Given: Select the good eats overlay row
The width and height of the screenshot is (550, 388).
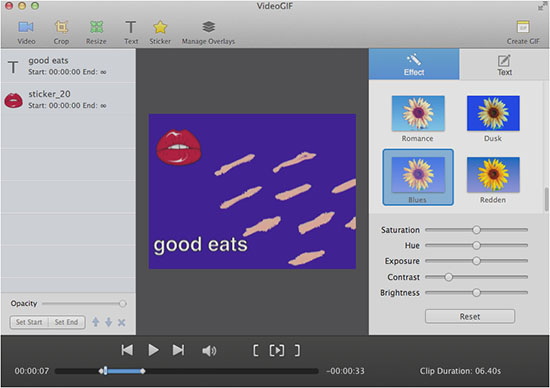Looking at the screenshot, I should [x=68, y=66].
